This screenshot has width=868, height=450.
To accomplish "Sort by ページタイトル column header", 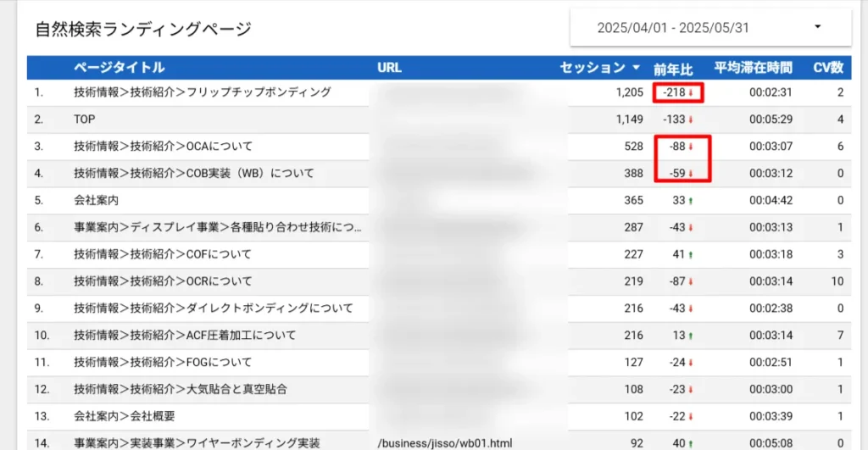I will (119, 68).
